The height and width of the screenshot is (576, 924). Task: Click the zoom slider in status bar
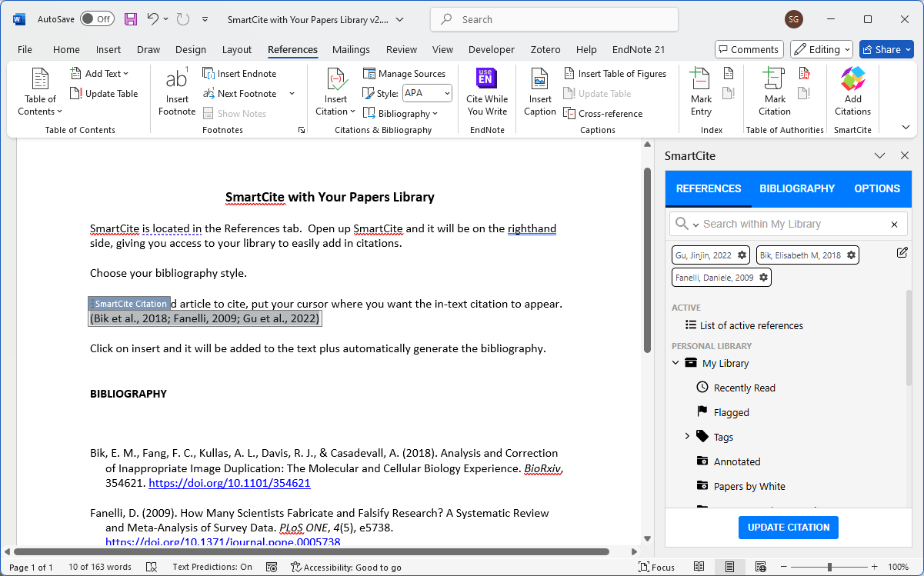(x=829, y=568)
